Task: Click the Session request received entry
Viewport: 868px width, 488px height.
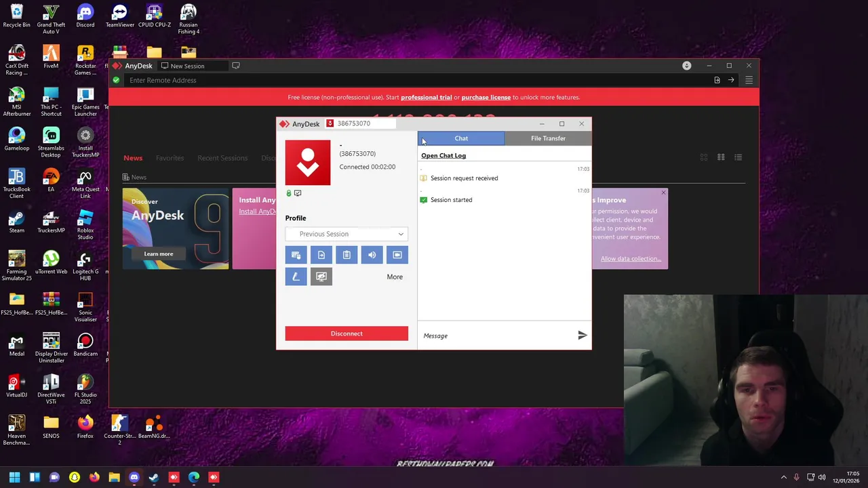Action: pyautogui.click(x=464, y=178)
